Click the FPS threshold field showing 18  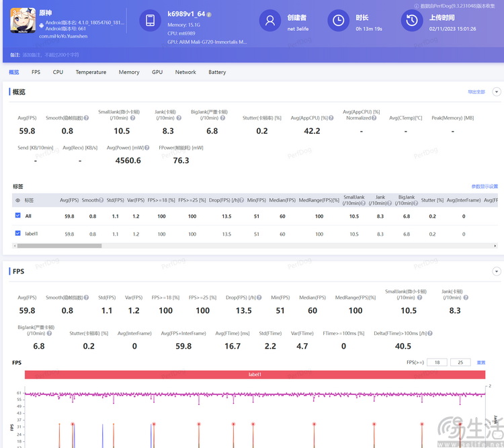click(437, 363)
